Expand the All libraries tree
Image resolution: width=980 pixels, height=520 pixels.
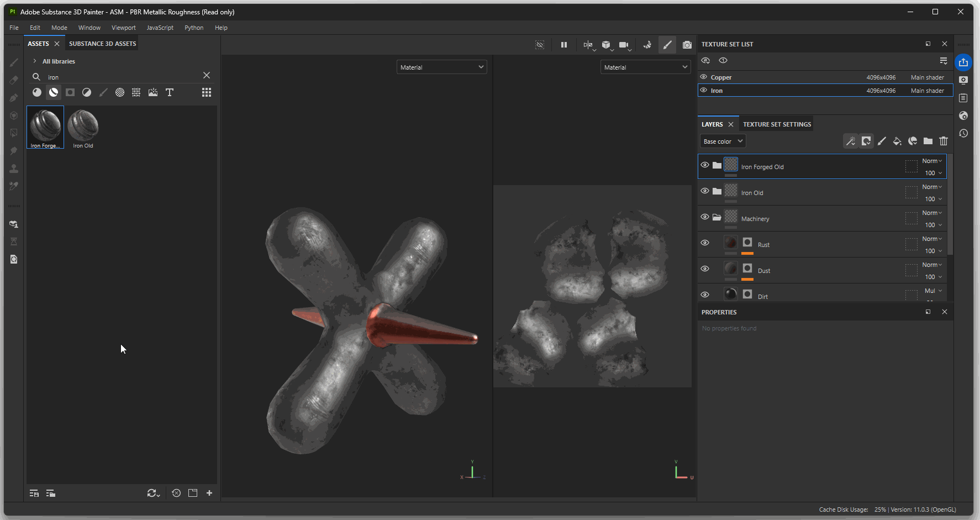tap(35, 61)
